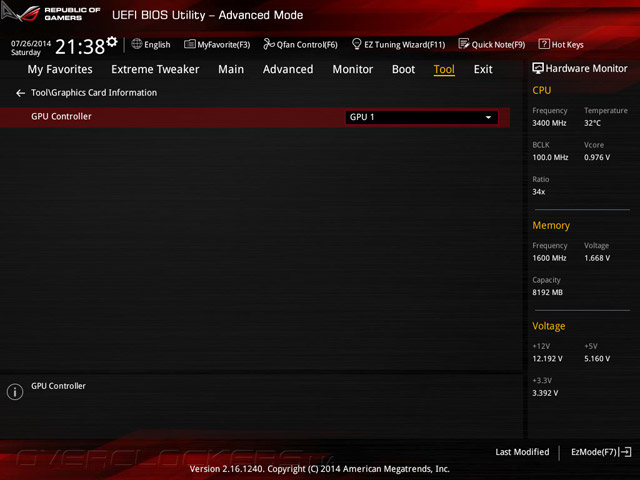Viewport: 640px width, 480px height.
Task: Switch to My Favorites tab
Action: [60, 69]
